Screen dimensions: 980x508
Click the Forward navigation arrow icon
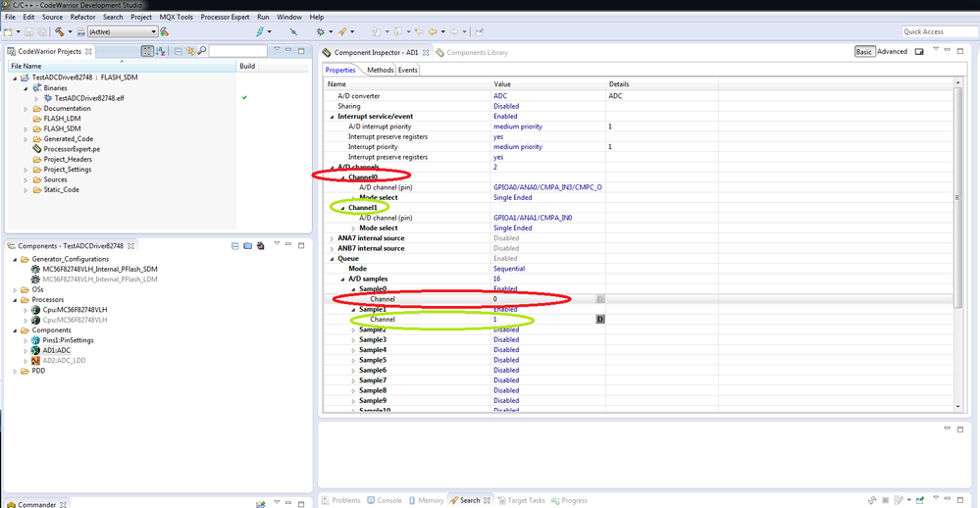[454, 31]
